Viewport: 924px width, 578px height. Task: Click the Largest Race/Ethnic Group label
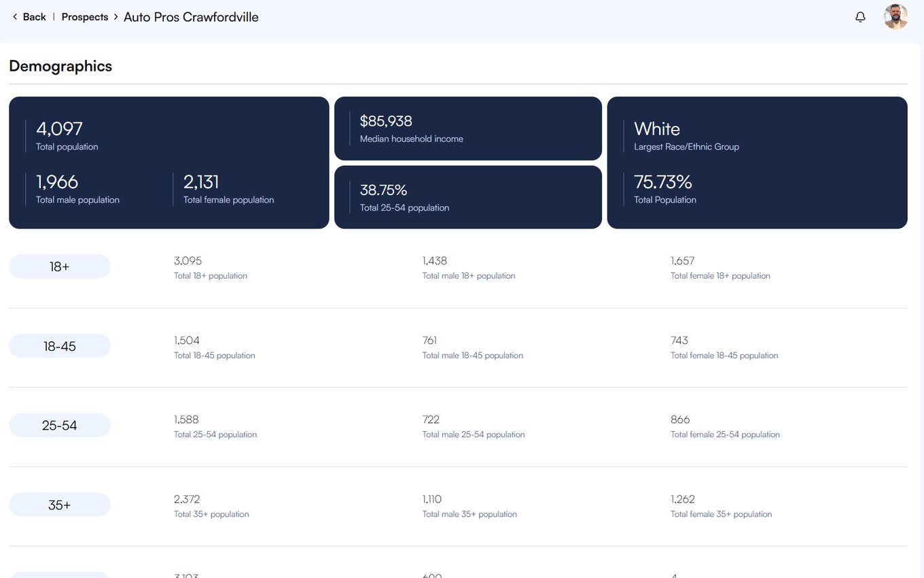click(686, 147)
